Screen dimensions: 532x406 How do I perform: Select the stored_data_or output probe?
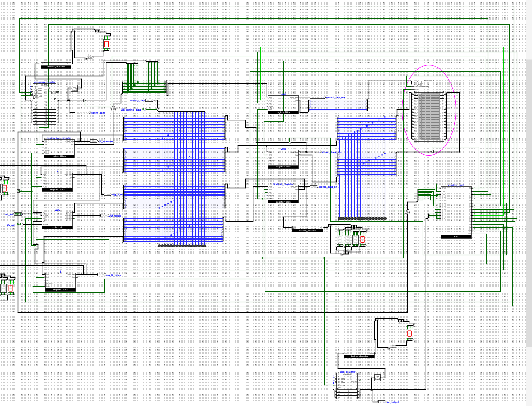[314, 186]
